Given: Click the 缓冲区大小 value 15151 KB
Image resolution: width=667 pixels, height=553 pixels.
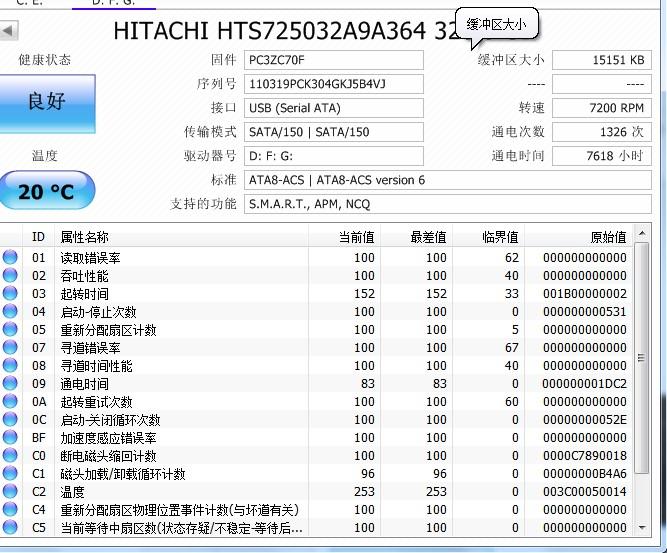Looking at the screenshot, I should (601, 60).
